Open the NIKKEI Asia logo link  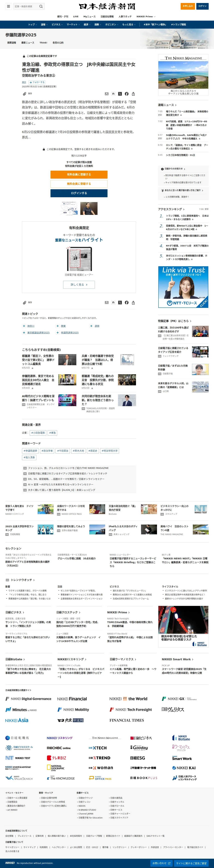point(17,720)
